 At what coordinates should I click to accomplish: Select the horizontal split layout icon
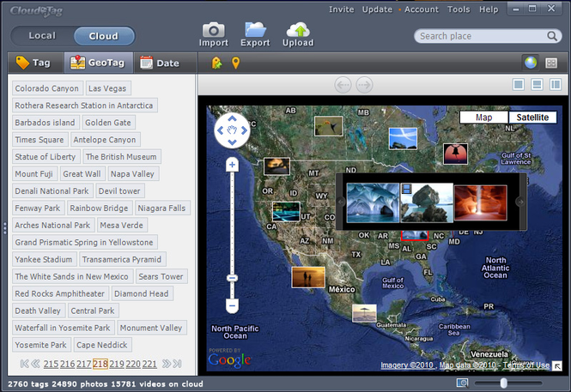537,85
